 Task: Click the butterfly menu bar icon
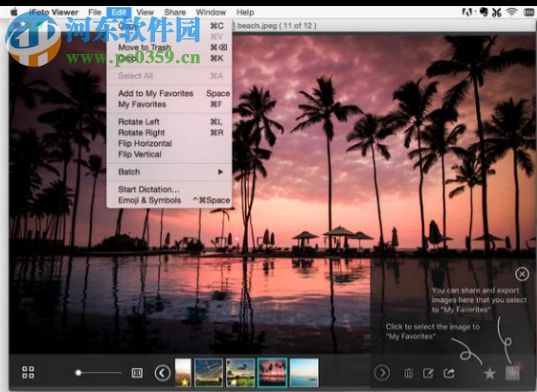(497, 12)
